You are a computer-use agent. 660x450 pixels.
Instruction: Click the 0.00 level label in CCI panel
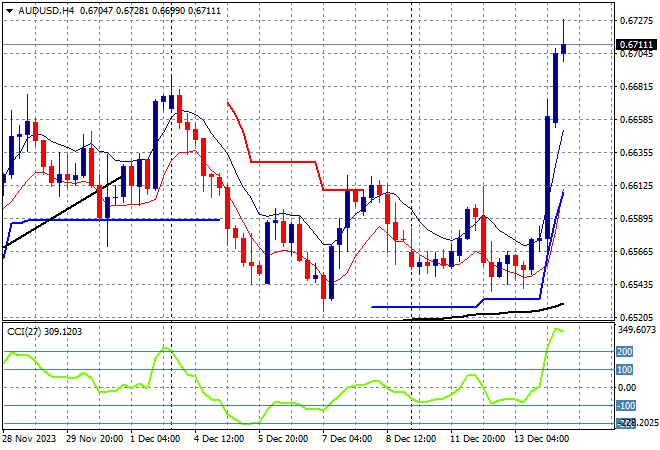point(627,388)
